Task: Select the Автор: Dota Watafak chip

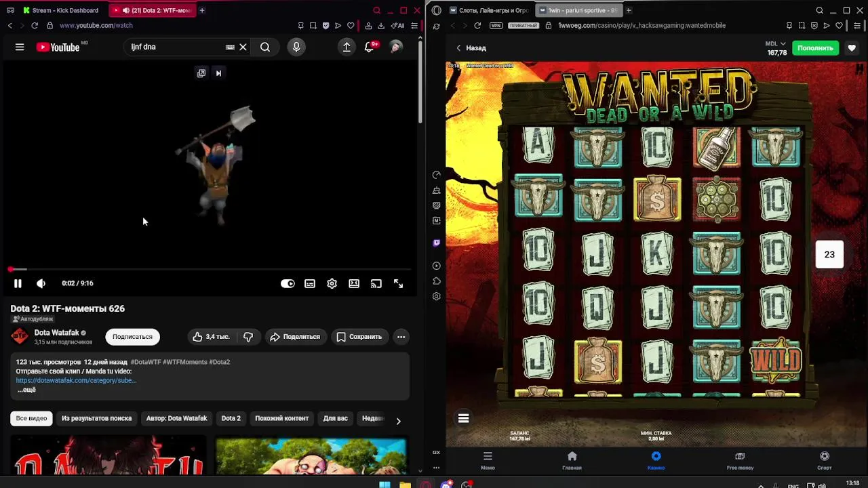Action: pyautogui.click(x=176, y=418)
